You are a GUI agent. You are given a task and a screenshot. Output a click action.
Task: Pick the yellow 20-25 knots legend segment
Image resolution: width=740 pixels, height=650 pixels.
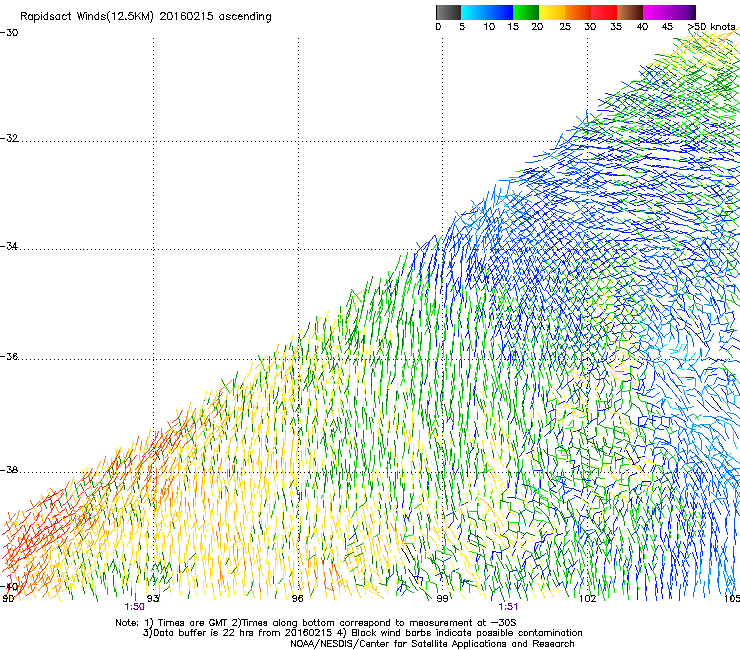click(x=552, y=12)
